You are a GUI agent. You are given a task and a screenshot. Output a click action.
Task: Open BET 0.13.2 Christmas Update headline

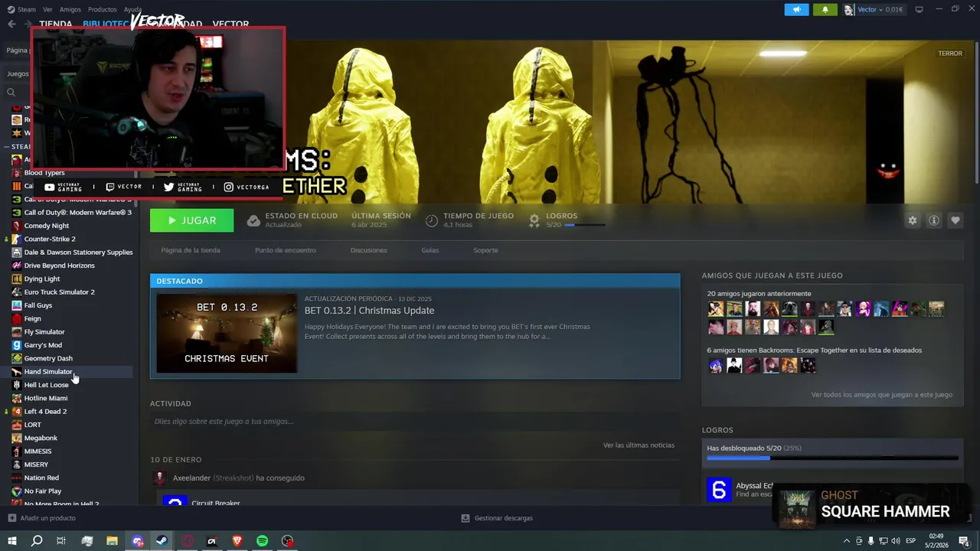point(369,310)
